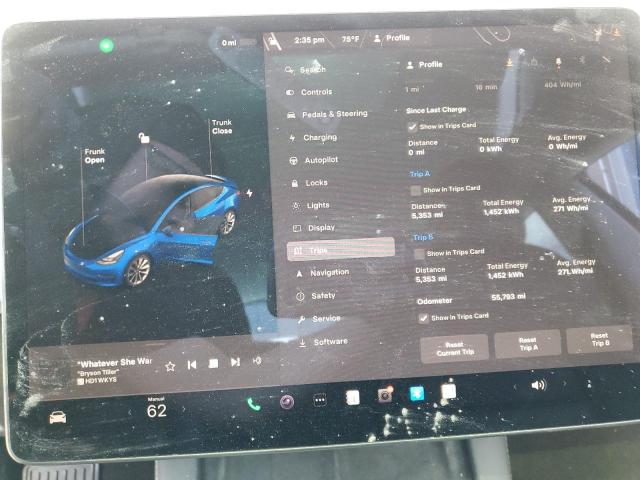Image resolution: width=640 pixels, height=480 pixels.
Task: Raise volume with the right chevron
Action: pyautogui.click(x=564, y=384)
